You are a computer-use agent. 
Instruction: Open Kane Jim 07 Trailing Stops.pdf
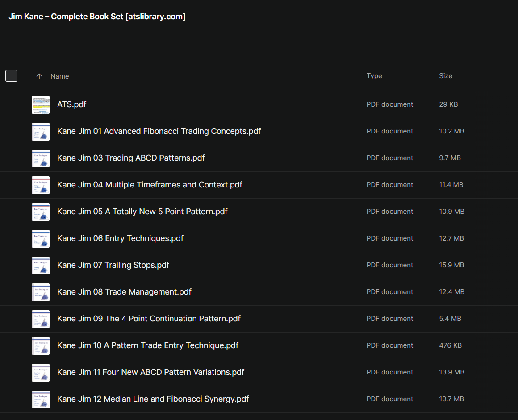coord(113,265)
